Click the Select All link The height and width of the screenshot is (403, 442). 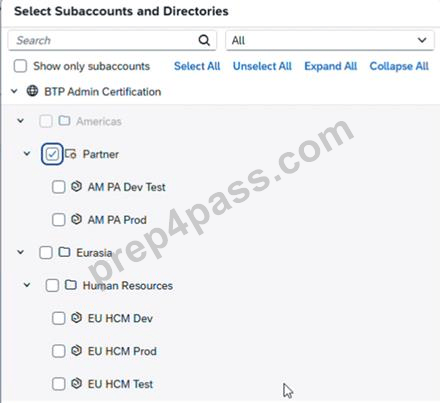click(x=197, y=66)
